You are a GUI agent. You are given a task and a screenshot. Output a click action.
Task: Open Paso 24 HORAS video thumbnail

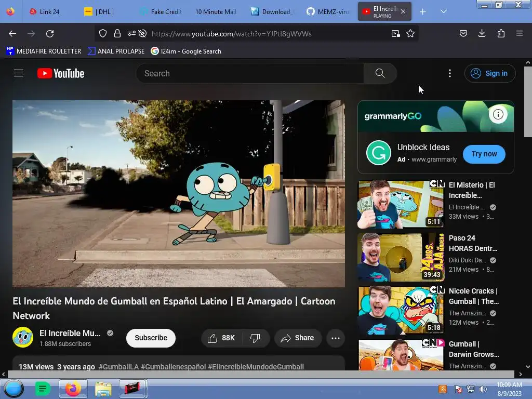click(401, 257)
